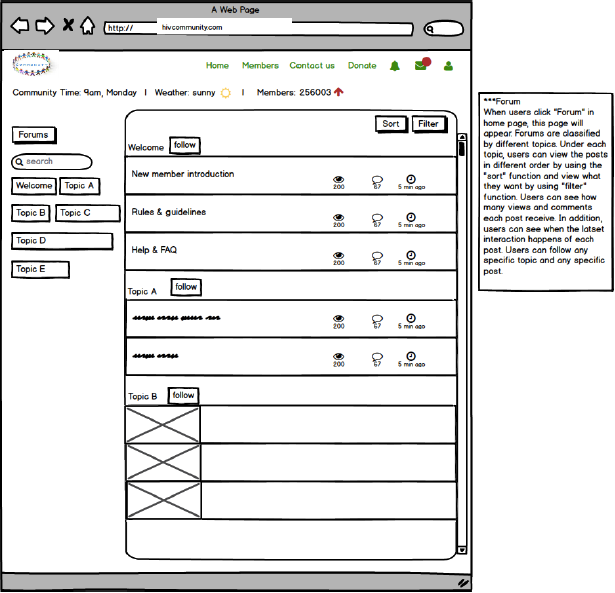Open the Sort options
This screenshot has width=615, height=593.
click(391, 124)
